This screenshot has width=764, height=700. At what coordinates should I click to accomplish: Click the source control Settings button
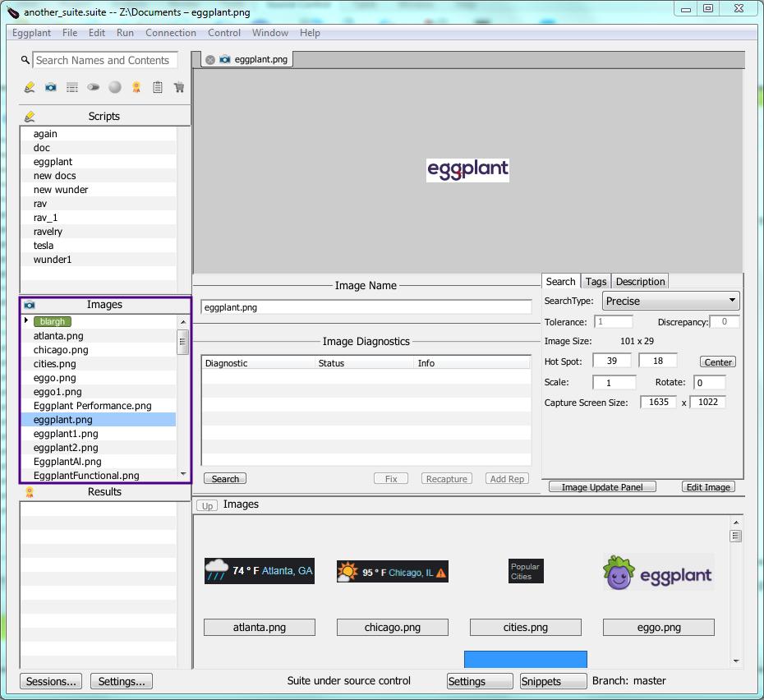(x=480, y=681)
